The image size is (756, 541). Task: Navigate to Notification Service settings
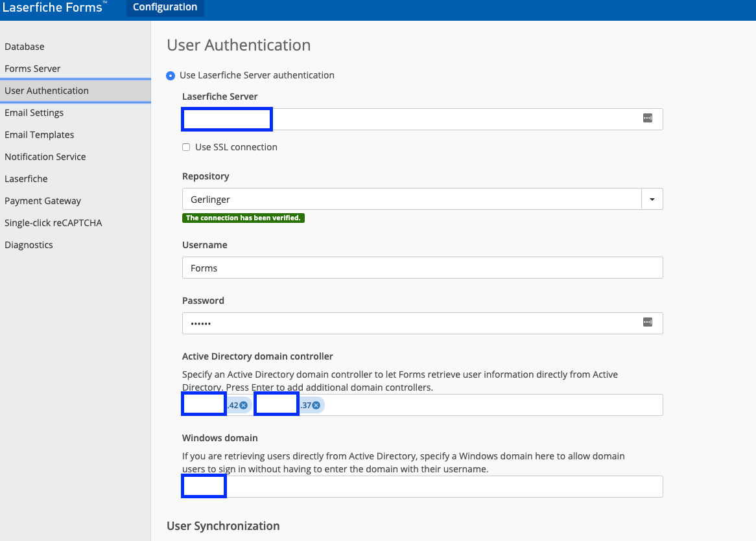(45, 157)
